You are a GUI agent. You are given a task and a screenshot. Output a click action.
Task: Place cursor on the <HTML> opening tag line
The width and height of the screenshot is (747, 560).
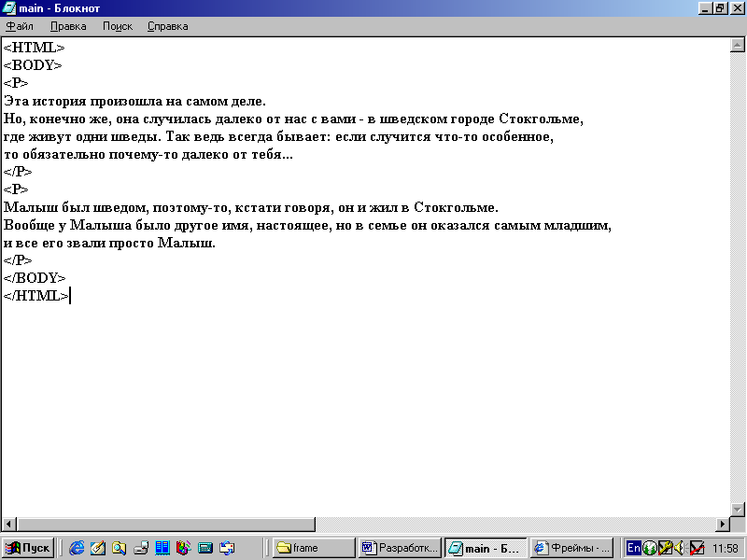(34, 48)
